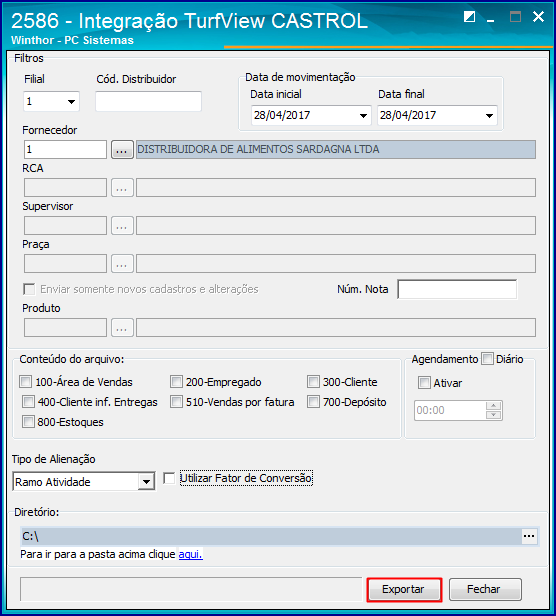Click the window restore-down icon in title bar
The height and width of the screenshot is (616, 556).
tap(469, 17)
